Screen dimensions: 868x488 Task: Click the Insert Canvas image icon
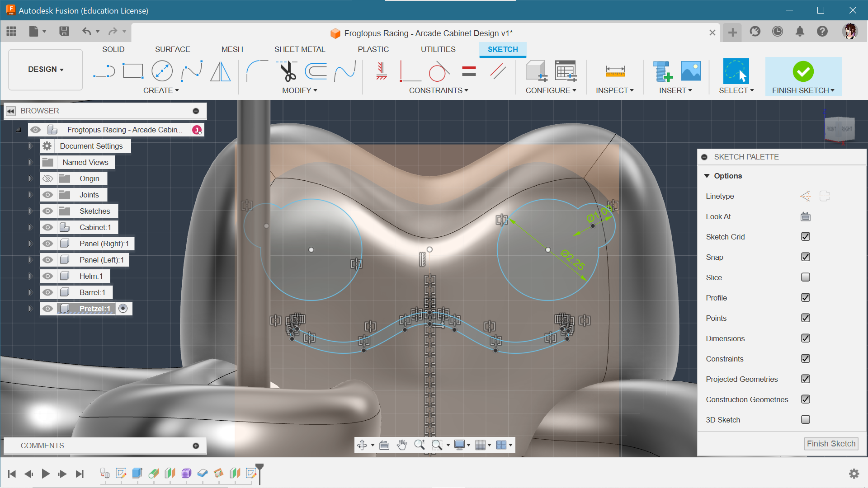pos(691,71)
